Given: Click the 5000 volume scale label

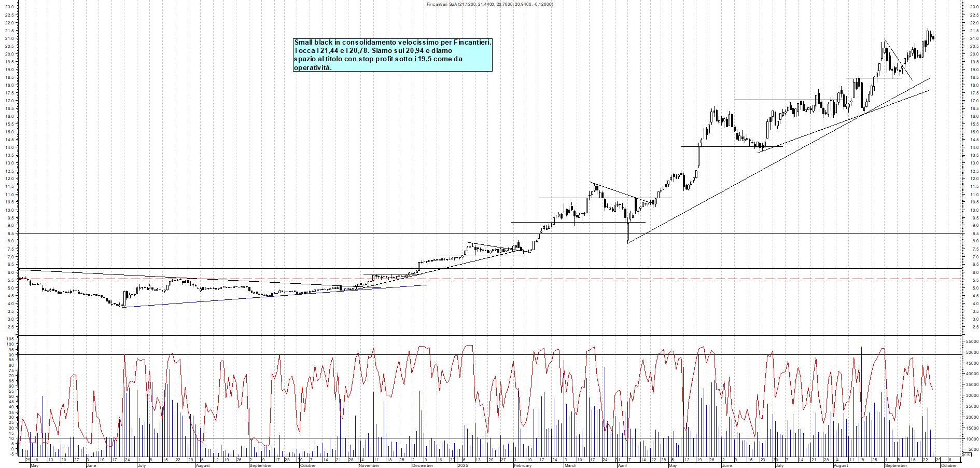Looking at the screenshot, I should [973, 449].
